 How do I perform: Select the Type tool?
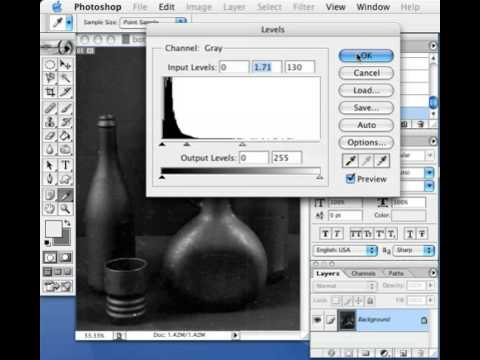[x=65, y=165]
